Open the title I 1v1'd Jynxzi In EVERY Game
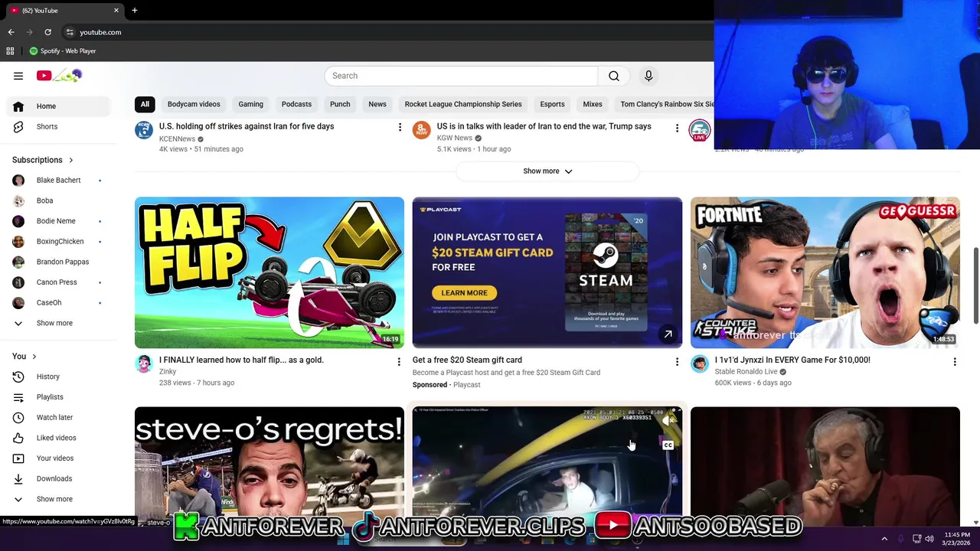The height and width of the screenshot is (551, 980). click(792, 360)
